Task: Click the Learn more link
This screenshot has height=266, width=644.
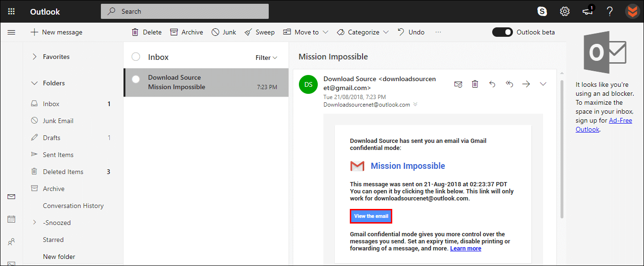Action: pos(466,249)
